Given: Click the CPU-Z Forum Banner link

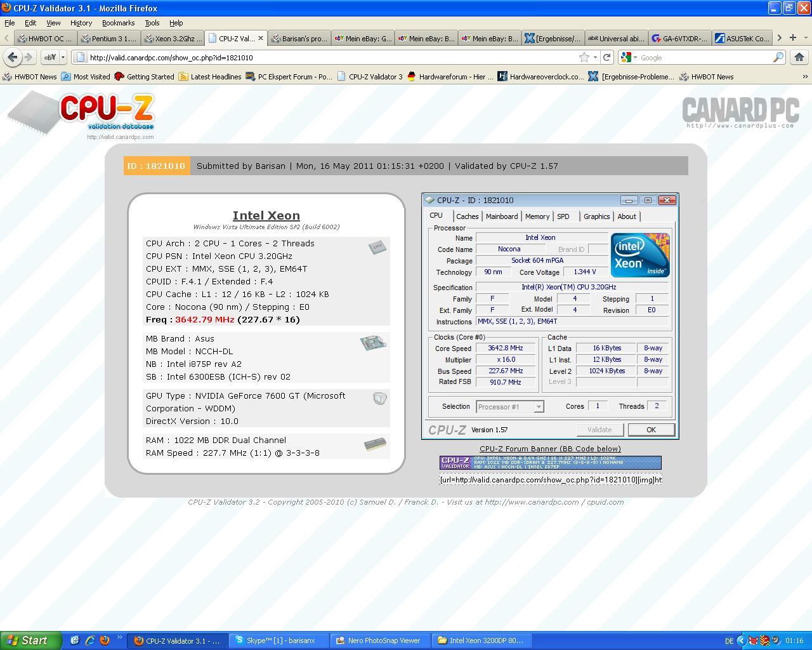Looking at the screenshot, I should pos(550,449).
